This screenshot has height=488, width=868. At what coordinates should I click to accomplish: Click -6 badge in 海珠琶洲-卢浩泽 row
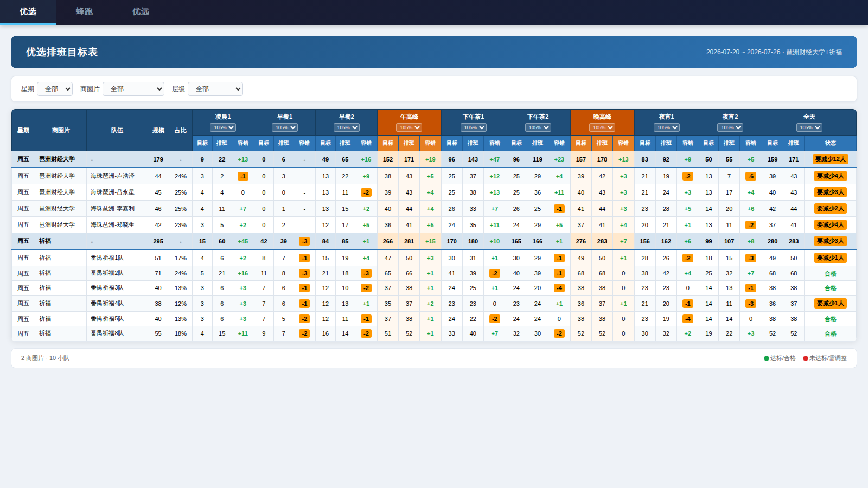751,176
